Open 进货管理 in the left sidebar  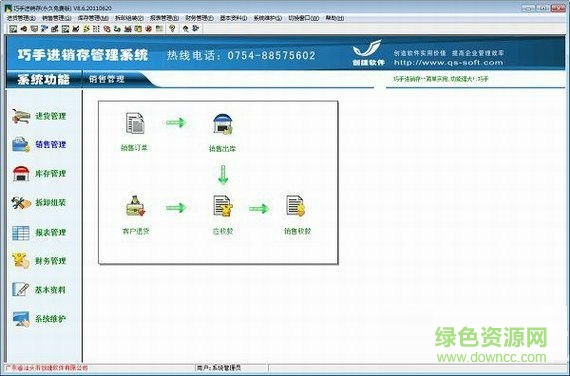(39, 116)
